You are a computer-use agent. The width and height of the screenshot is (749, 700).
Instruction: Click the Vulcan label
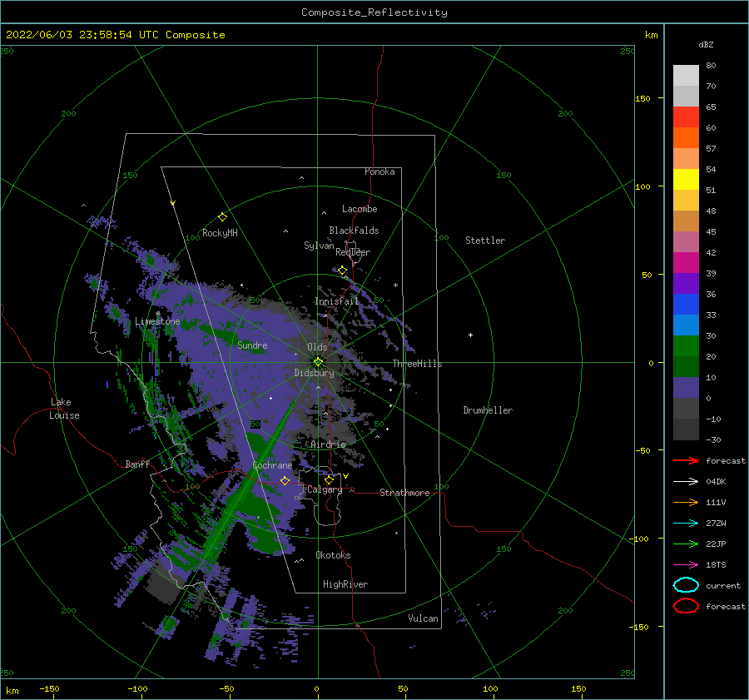[424, 618]
